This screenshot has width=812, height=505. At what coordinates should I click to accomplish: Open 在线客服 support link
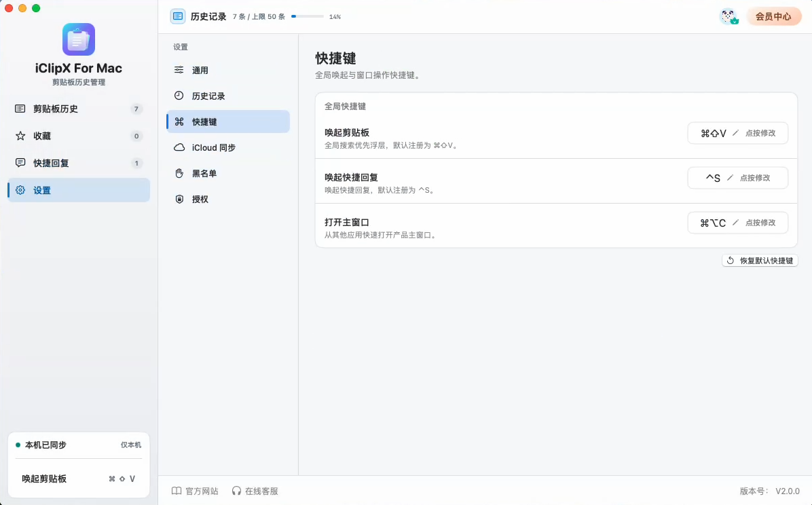click(255, 491)
